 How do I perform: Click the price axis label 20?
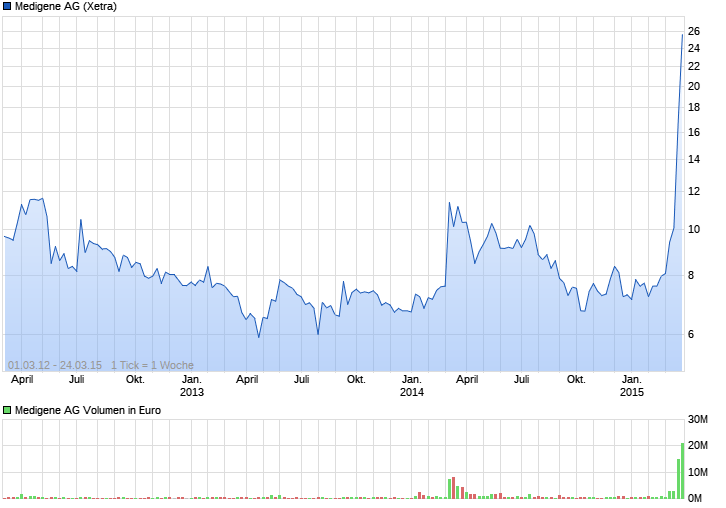694,86
